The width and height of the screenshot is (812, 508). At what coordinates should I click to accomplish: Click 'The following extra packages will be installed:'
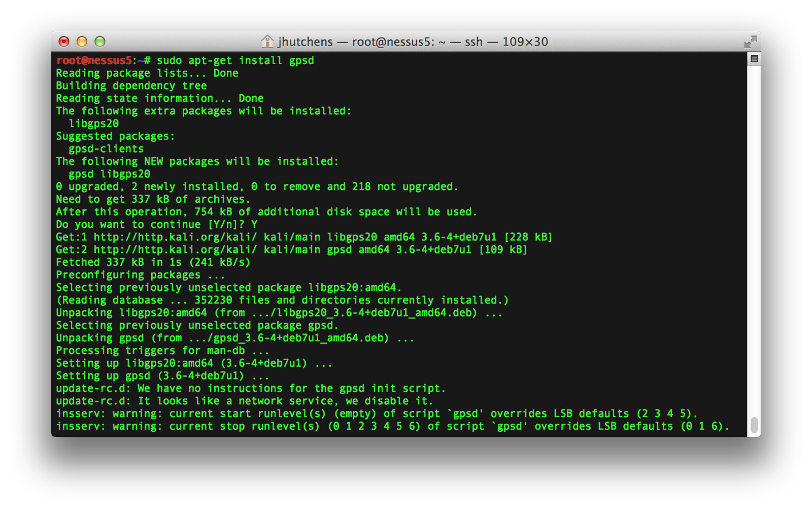click(204, 111)
